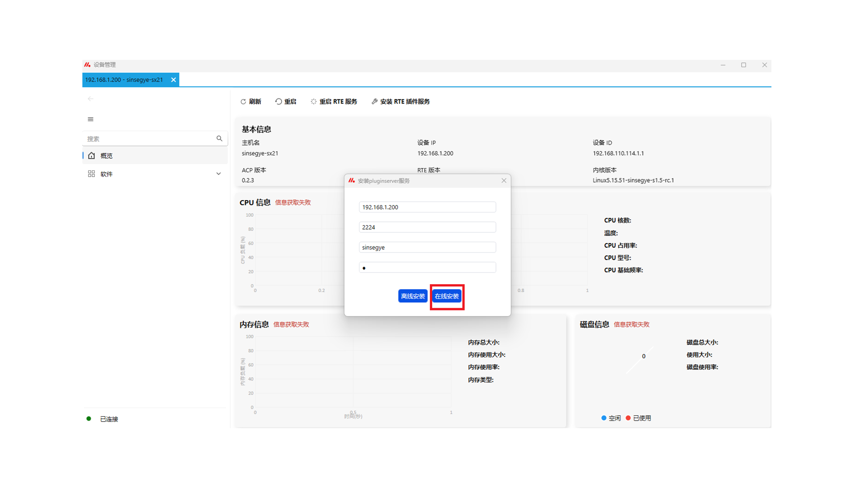Click the refresh (刷新) icon

coord(243,102)
